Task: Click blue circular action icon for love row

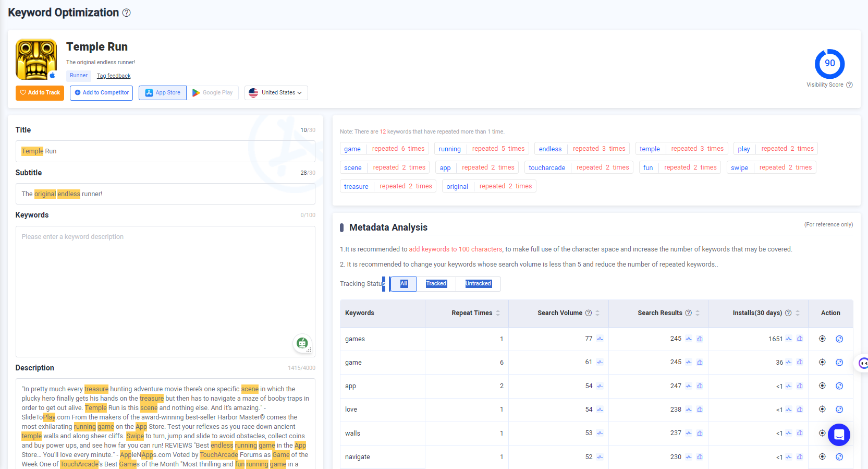Action: pyautogui.click(x=839, y=410)
